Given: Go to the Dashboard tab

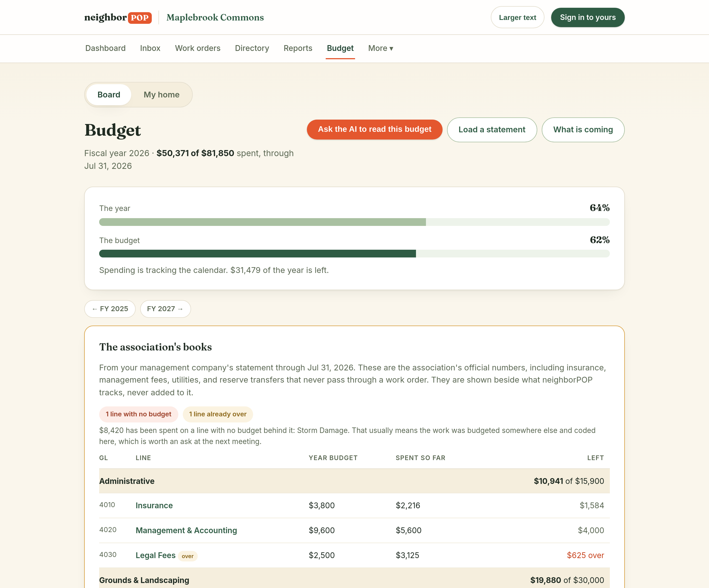Looking at the screenshot, I should click(105, 48).
